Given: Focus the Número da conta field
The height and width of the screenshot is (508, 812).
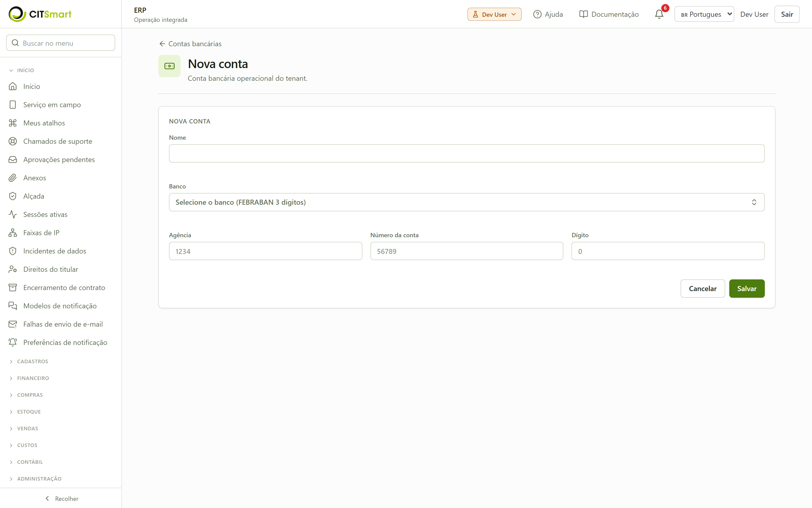Looking at the screenshot, I should click(466, 251).
